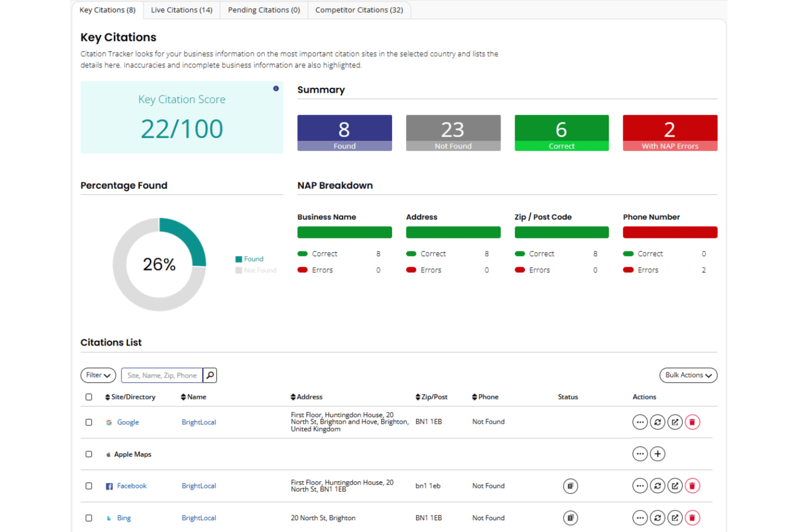798x532 pixels.
Task: Open more options for Apple Maps row
Action: tap(639, 454)
